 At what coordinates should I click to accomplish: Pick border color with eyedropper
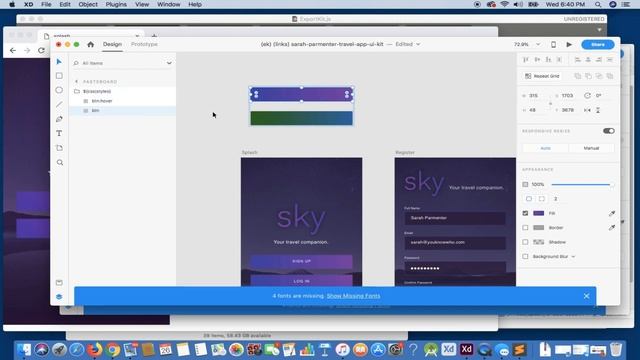pyautogui.click(x=611, y=228)
